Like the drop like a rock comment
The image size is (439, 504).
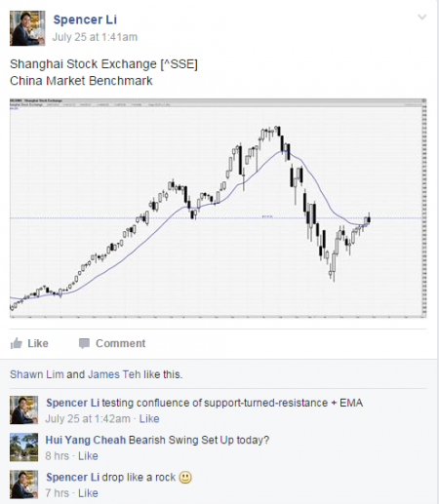coord(88,493)
